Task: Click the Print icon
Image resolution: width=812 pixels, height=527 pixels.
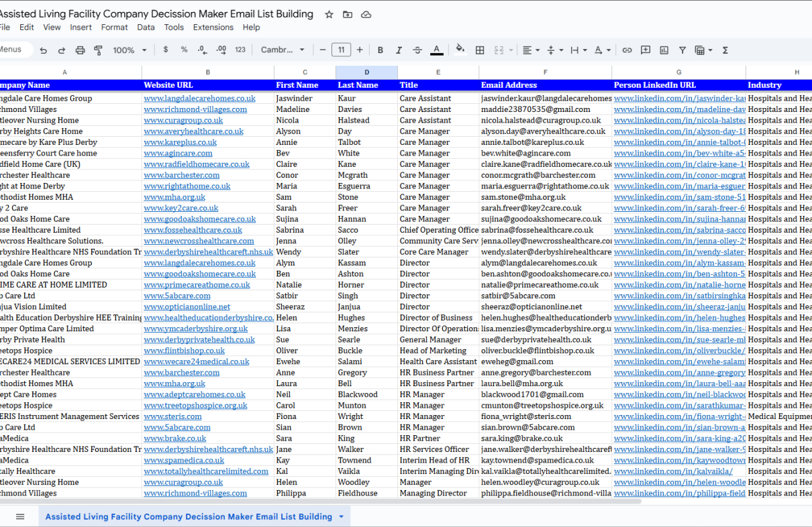Action: (x=81, y=50)
